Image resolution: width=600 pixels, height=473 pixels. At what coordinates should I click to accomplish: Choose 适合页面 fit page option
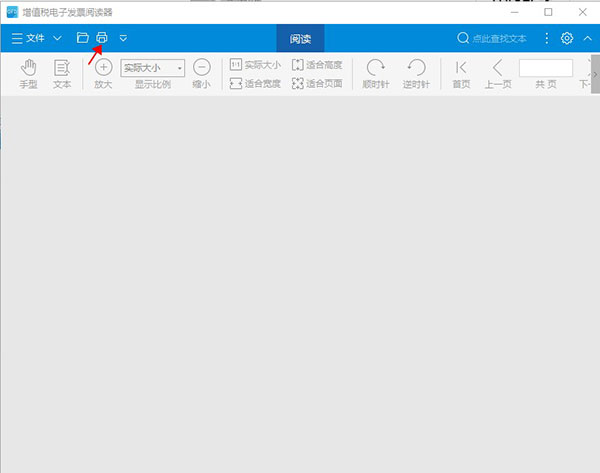pos(317,83)
